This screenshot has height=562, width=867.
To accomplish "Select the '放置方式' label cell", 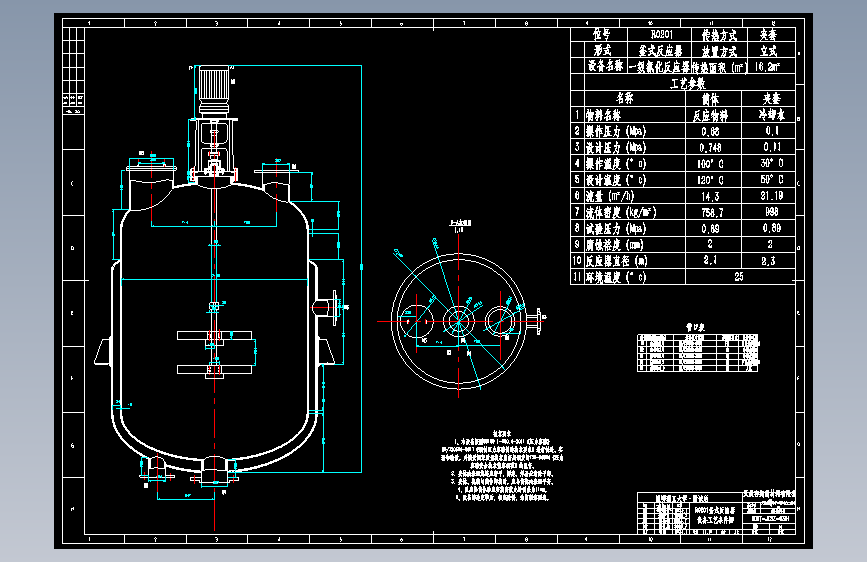I will click(x=719, y=51).
